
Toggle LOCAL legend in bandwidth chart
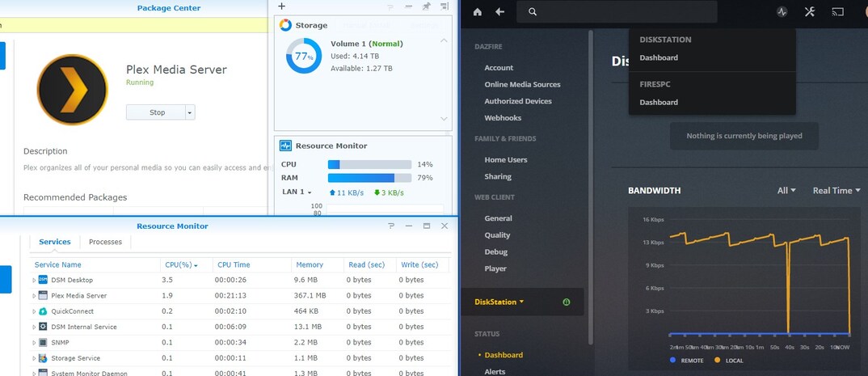[x=730, y=361]
